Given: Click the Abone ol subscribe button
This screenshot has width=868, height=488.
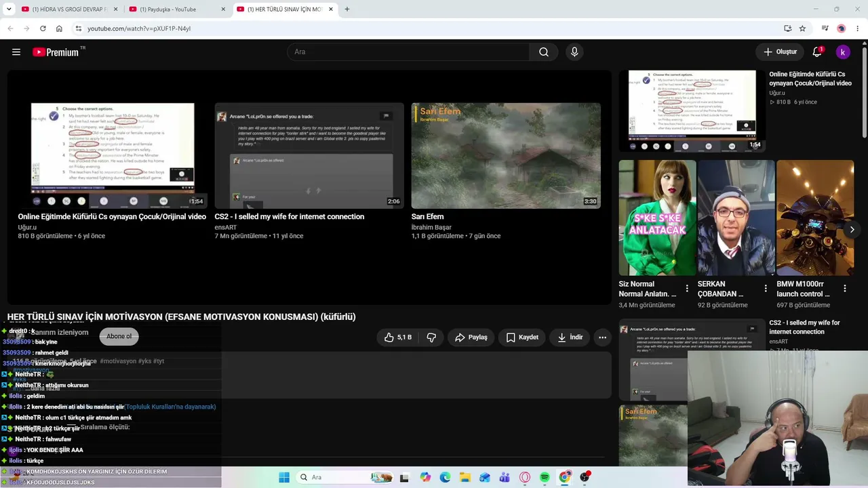Looking at the screenshot, I should tap(119, 336).
